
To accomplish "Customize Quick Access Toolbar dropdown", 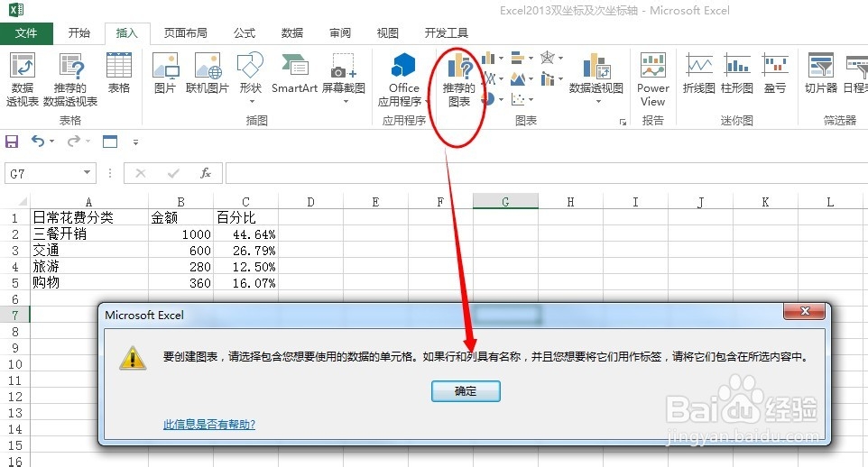I will point(135,142).
